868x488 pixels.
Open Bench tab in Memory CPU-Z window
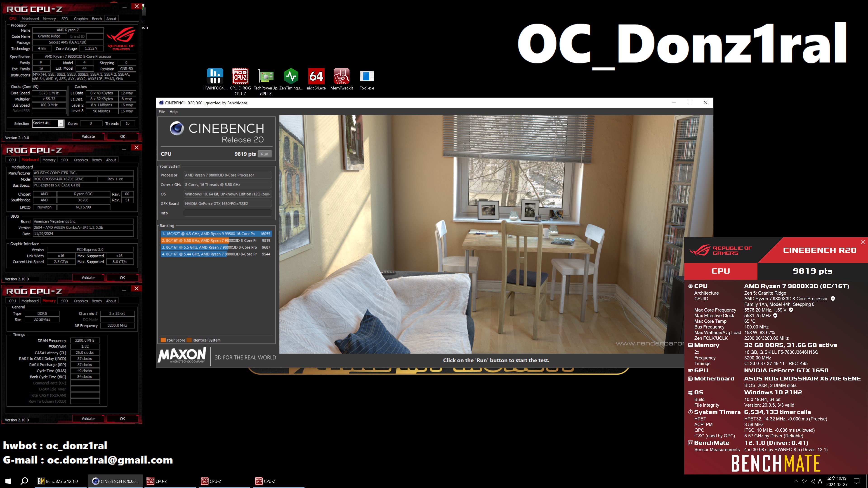97,301
